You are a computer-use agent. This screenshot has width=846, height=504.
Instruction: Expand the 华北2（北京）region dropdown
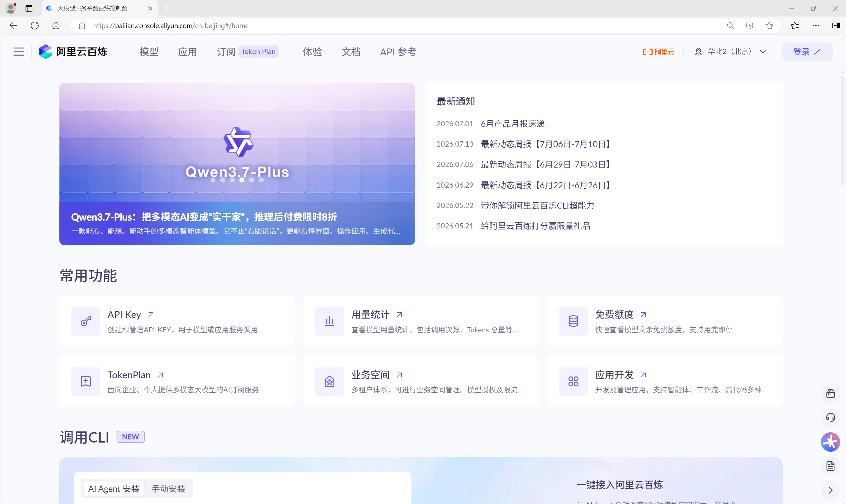pyautogui.click(x=731, y=52)
